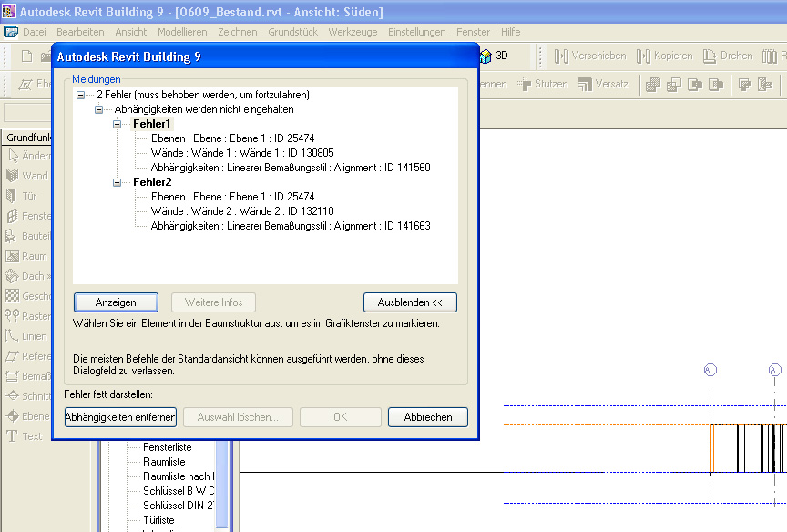The width and height of the screenshot is (787, 532).
Task: Select the Referenzebene tool
Action: click(x=28, y=356)
